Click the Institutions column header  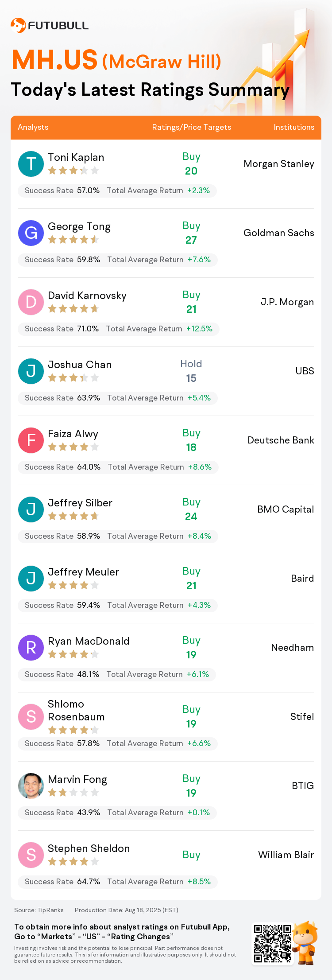click(294, 127)
